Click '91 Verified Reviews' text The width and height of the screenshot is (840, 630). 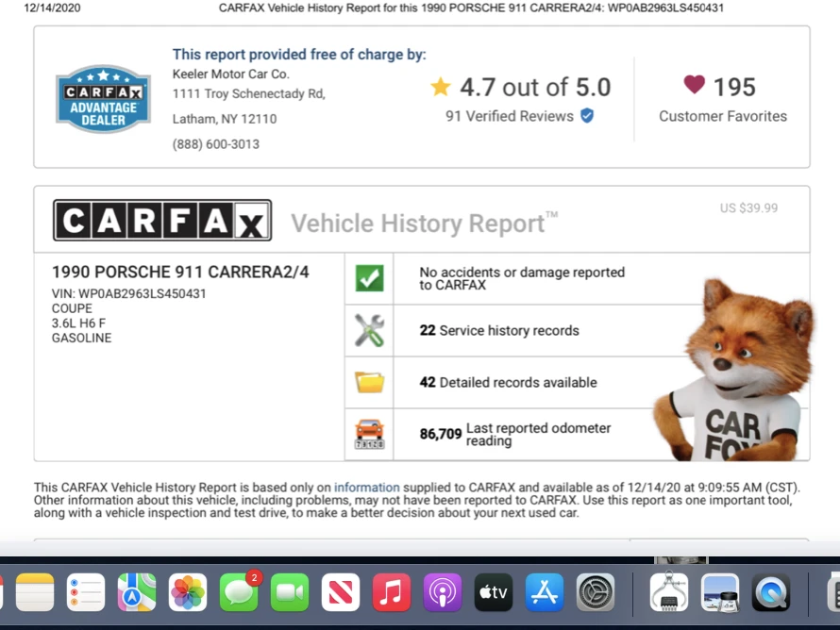(510, 116)
